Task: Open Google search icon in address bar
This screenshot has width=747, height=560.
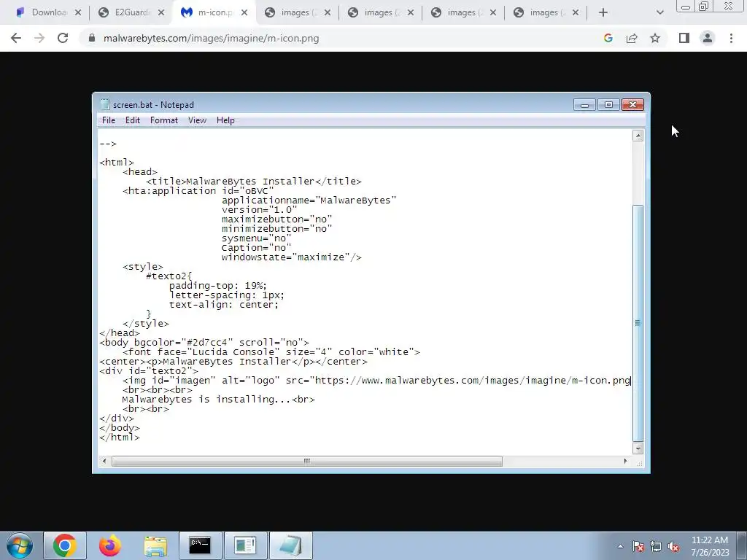Action: tap(608, 38)
